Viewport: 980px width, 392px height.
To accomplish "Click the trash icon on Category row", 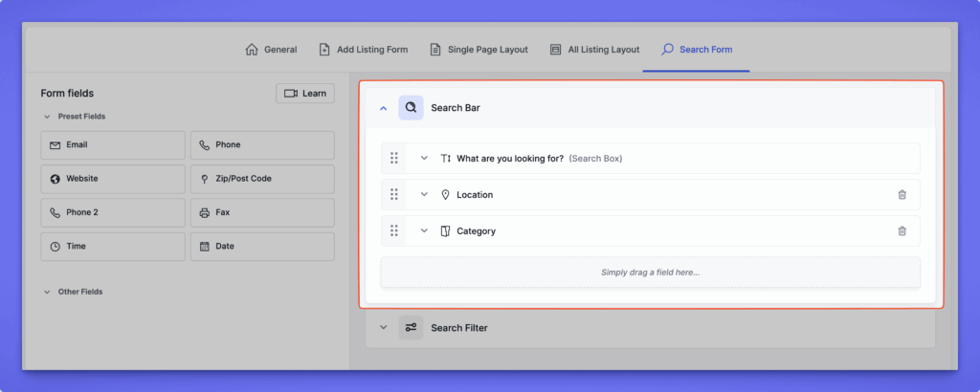I will (x=902, y=231).
